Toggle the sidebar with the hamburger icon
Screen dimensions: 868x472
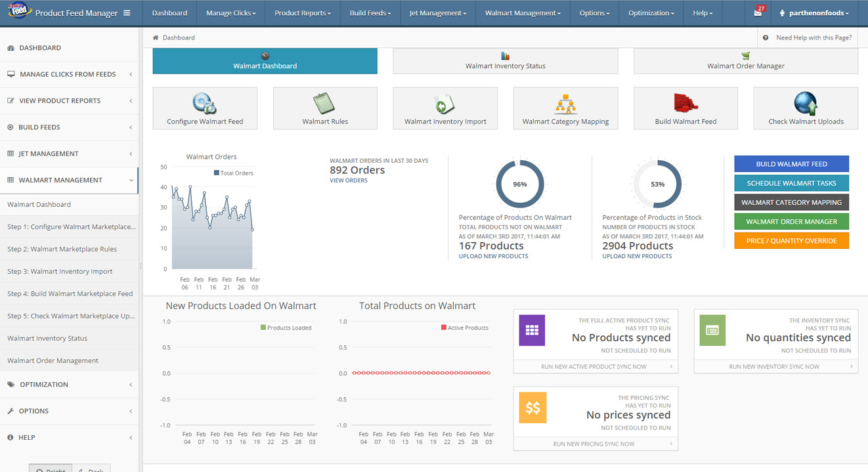pyautogui.click(x=127, y=13)
